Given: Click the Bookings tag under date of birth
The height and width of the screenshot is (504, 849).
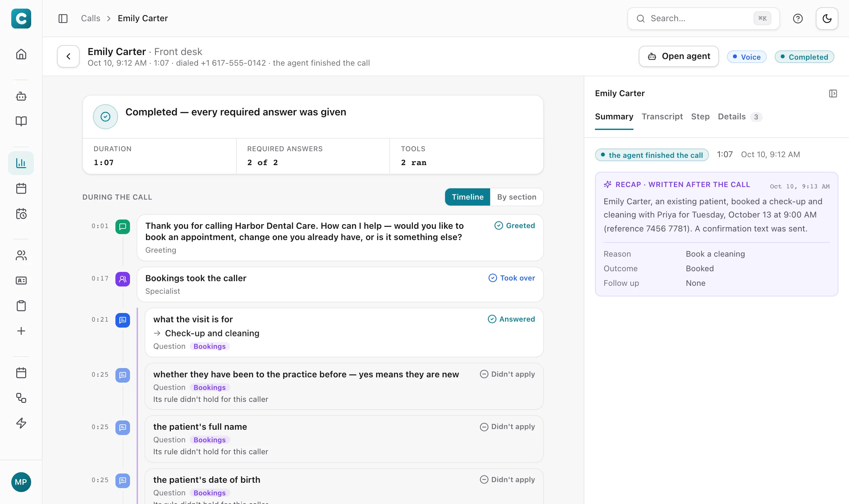Looking at the screenshot, I should pyautogui.click(x=210, y=493).
